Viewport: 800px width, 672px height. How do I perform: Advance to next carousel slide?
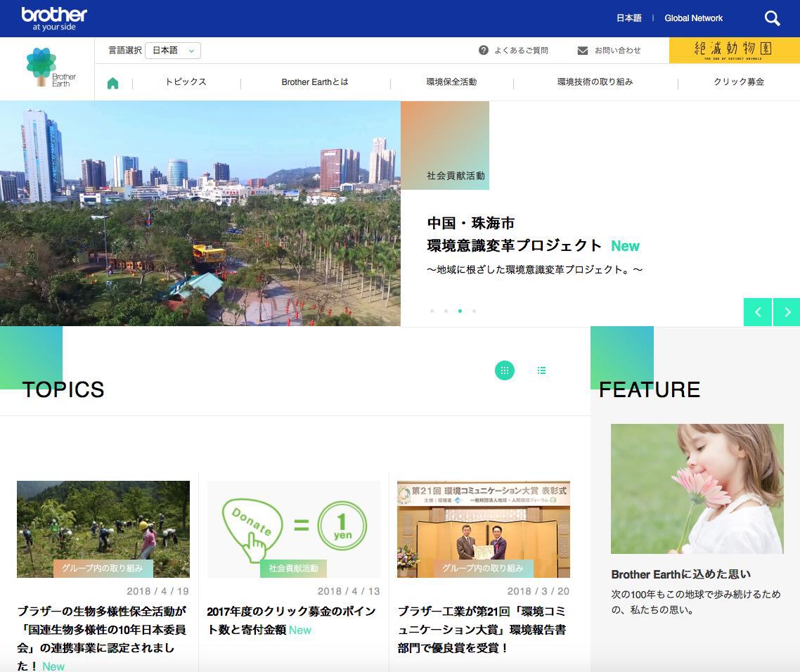point(787,312)
